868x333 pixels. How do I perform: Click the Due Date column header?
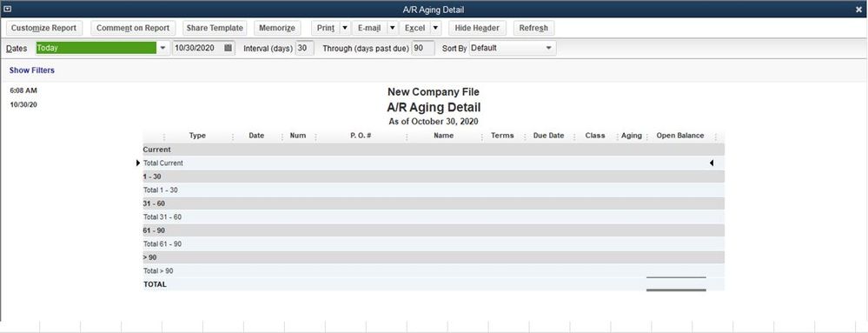[x=548, y=136]
